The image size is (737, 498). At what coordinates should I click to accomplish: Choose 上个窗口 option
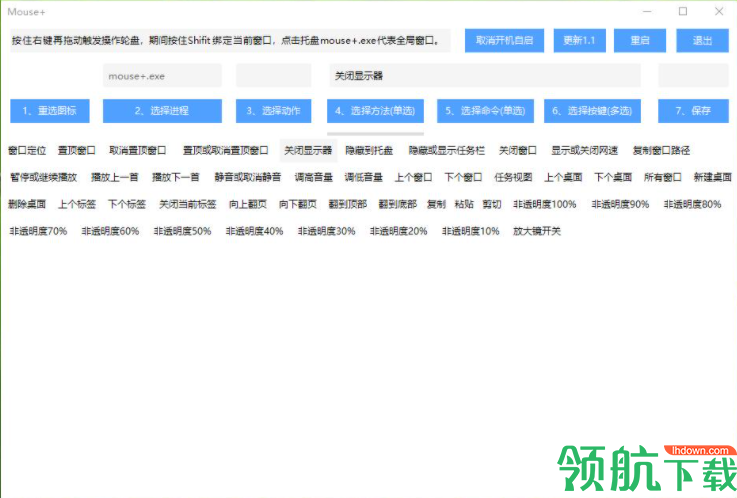(413, 177)
